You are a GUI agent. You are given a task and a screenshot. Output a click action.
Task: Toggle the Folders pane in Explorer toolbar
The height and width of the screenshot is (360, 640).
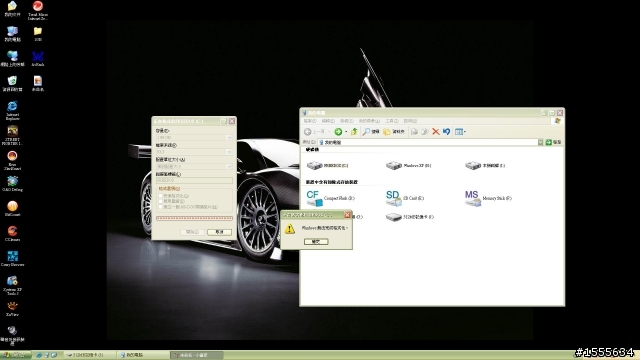(x=394, y=131)
